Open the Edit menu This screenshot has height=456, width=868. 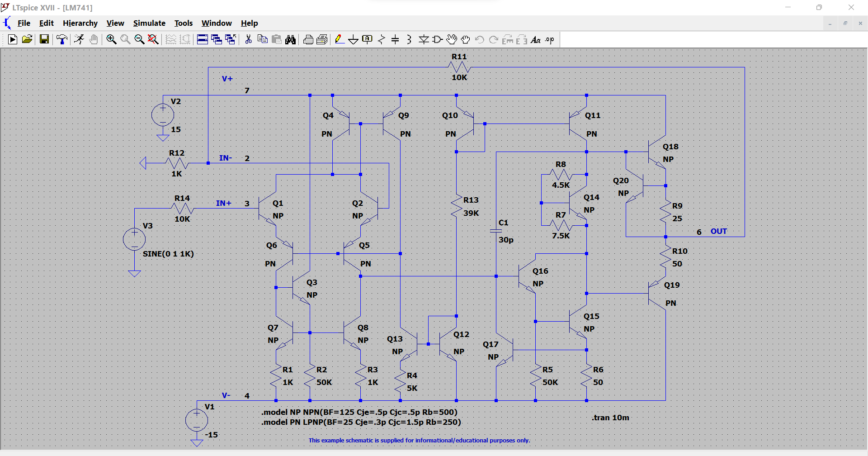(46, 23)
